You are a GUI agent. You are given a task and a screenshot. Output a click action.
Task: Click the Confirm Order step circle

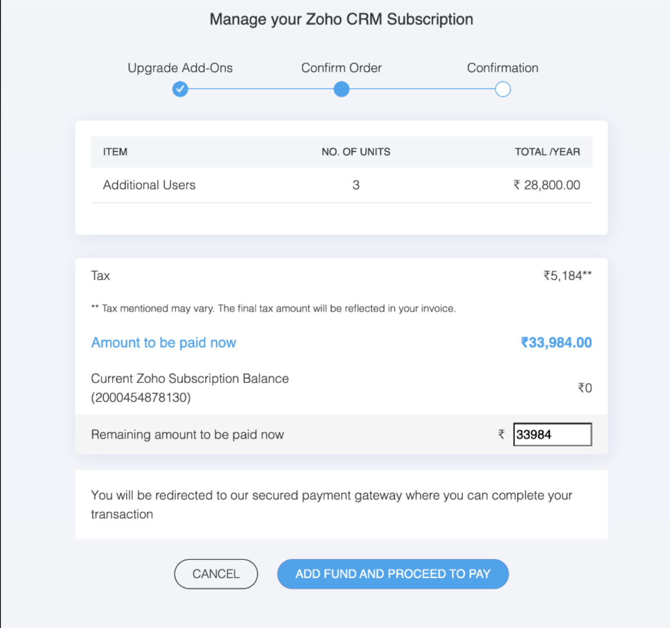pos(341,89)
